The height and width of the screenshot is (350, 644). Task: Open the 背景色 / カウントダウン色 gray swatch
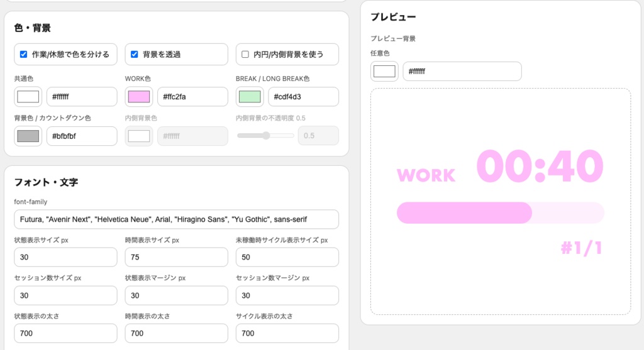coord(28,136)
